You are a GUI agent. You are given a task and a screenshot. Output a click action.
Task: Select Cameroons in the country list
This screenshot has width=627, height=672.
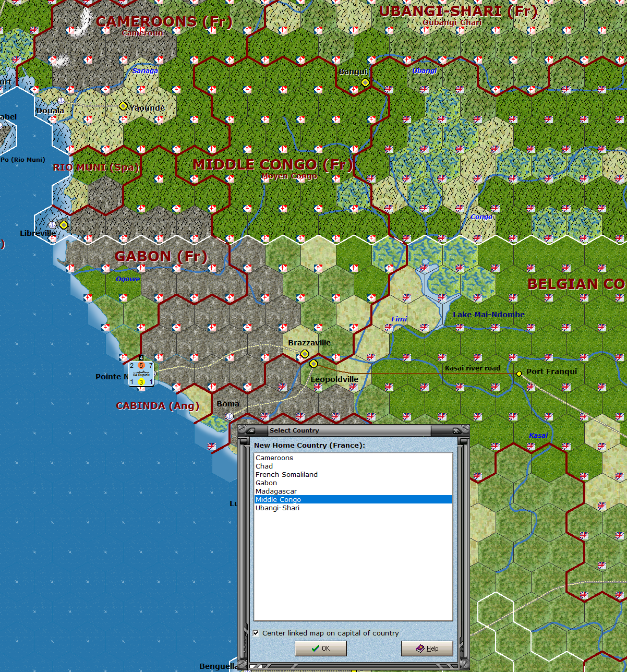point(353,458)
